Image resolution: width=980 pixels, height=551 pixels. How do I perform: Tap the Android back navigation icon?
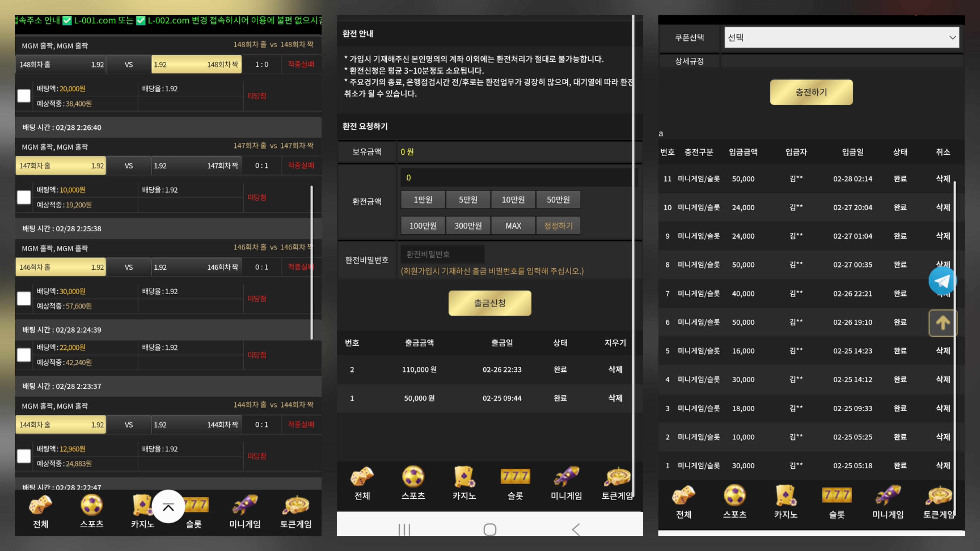tap(575, 529)
